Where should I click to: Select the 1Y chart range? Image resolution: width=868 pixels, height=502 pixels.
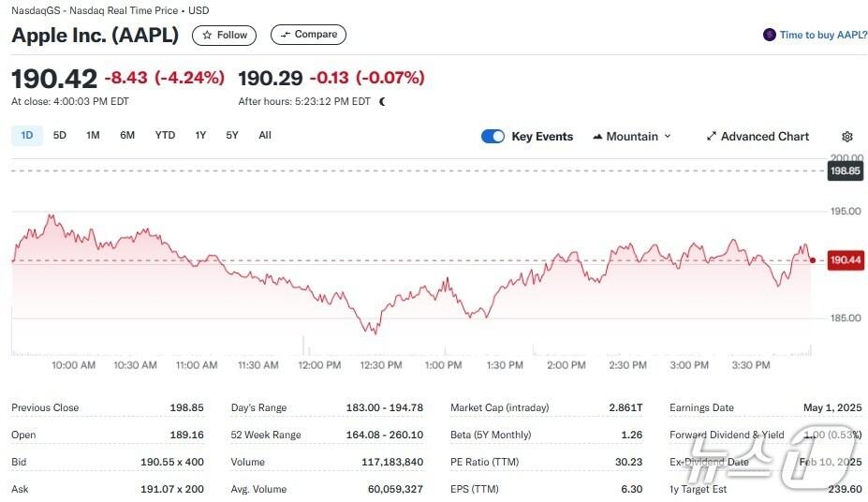pyautogui.click(x=200, y=135)
